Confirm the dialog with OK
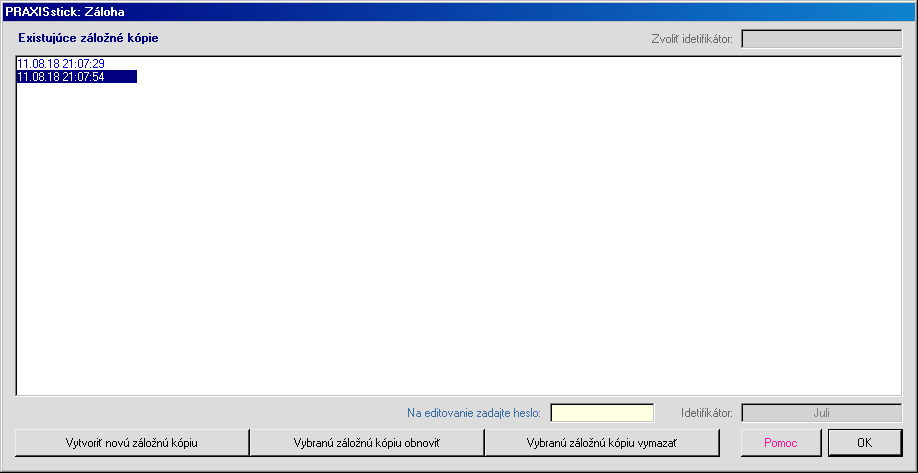This screenshot has height=473, width=918. click(864, 442)
